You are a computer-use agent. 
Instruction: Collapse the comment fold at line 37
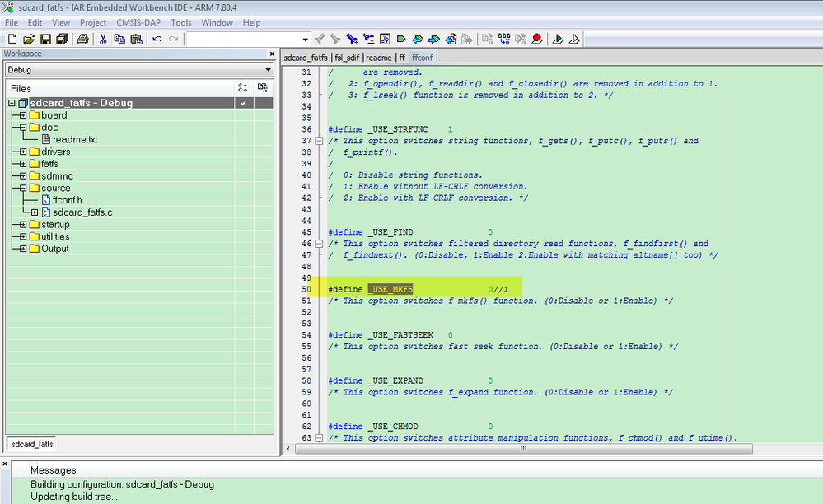(319, 141)
